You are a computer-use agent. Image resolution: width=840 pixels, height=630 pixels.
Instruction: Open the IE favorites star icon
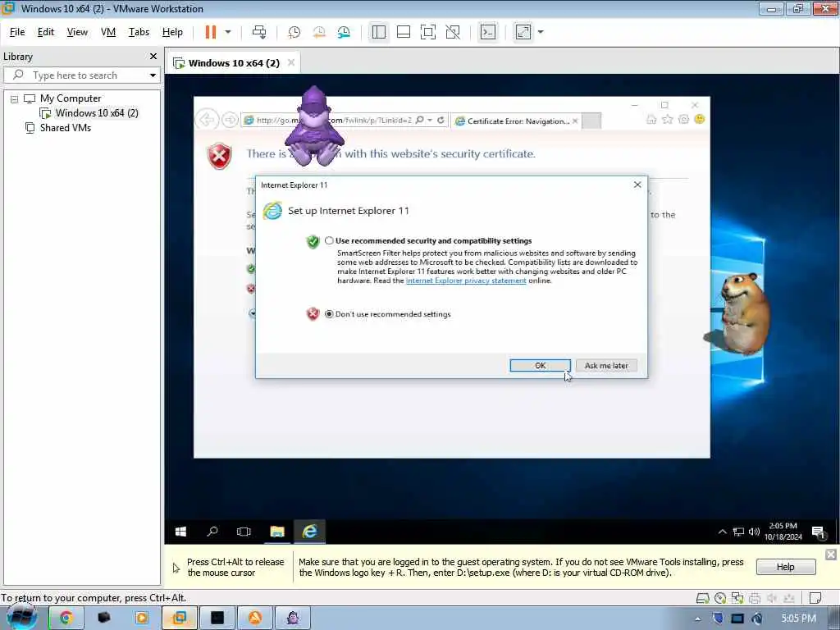pyautogui.click(x=668, y=120)
